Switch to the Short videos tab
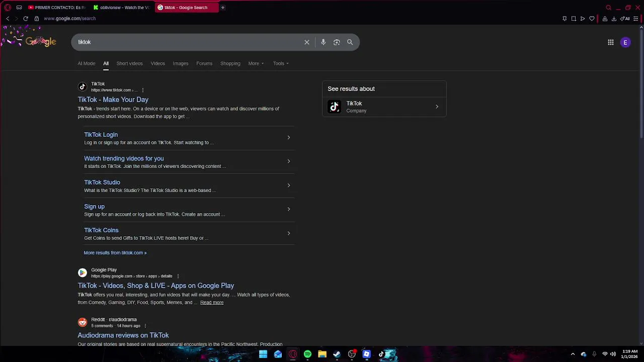 pos(129,63)
